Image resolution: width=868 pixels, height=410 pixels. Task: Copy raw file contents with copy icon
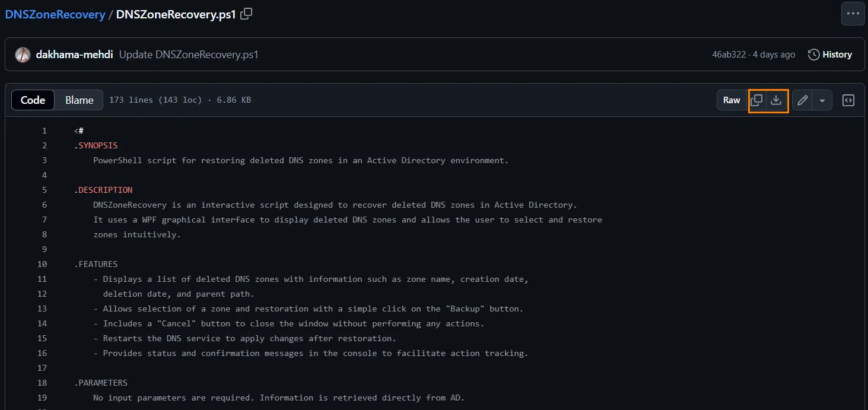[x=756, y=100]
